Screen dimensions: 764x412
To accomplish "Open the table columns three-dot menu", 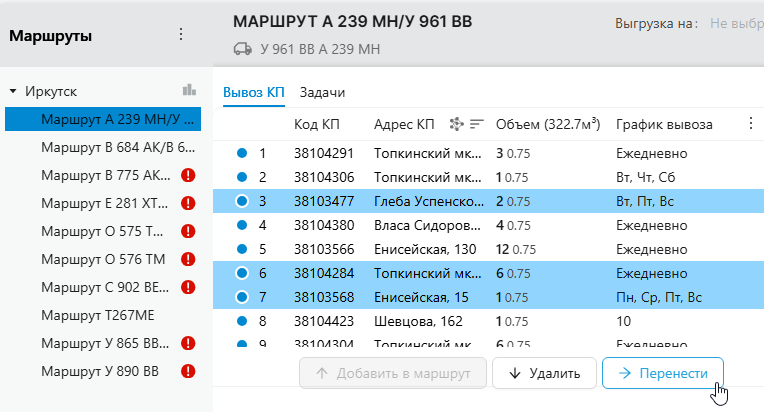I will pyautogui.click(x=751, y=124).
